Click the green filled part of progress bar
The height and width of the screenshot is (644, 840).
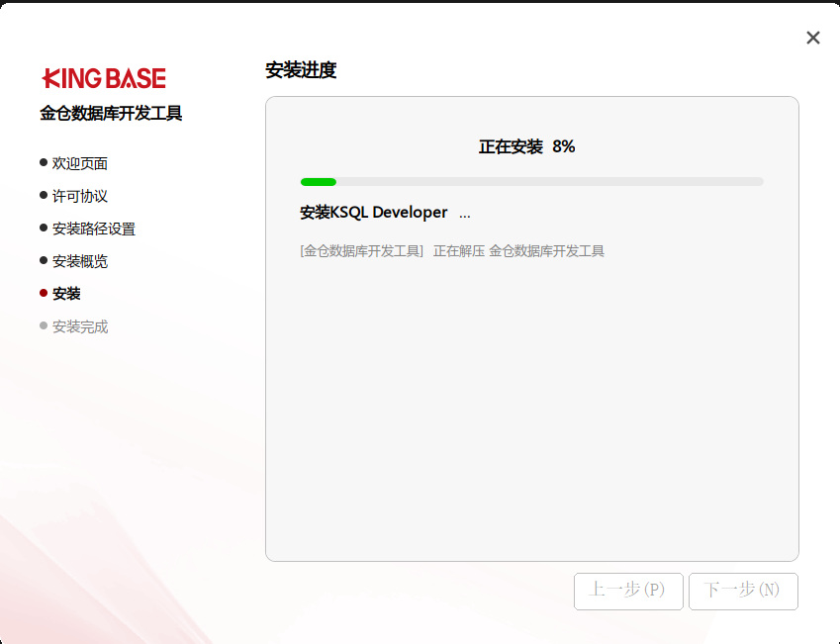click(x=319, y=182)
